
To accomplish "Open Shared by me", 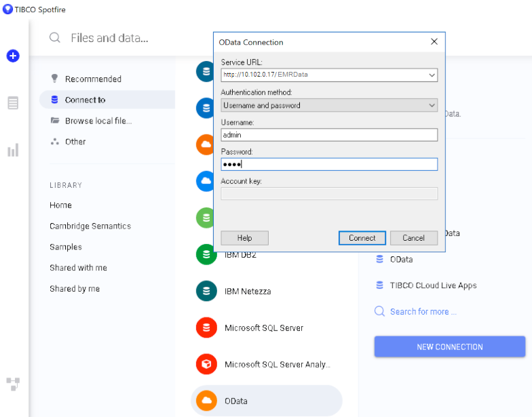I will 75,289.
